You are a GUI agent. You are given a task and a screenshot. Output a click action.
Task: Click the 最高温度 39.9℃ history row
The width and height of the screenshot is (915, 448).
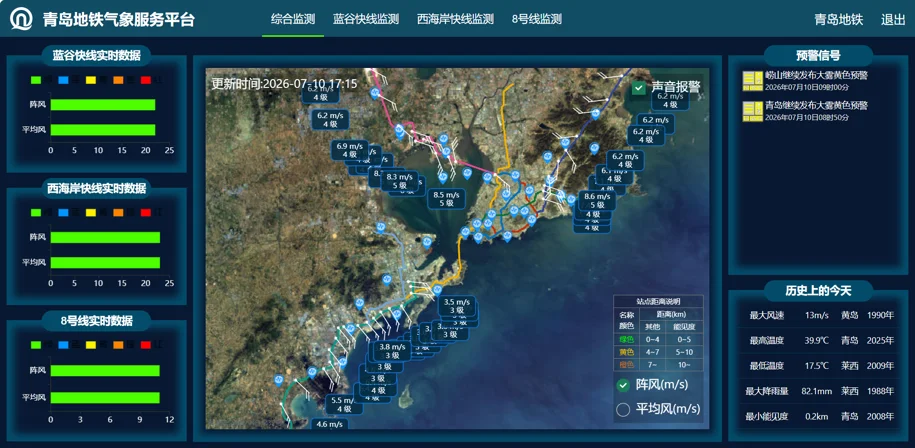pyautogui.click(x=818, y=341)
